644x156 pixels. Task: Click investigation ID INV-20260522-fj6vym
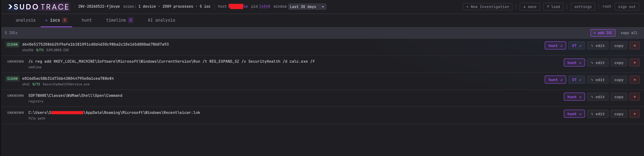point(99,7)
